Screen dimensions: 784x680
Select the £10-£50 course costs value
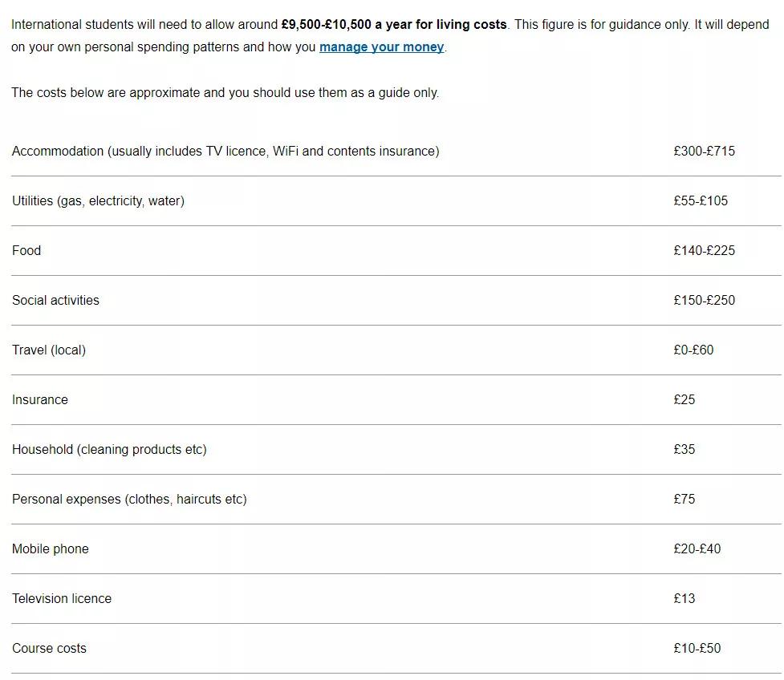[x=697, y=648]
